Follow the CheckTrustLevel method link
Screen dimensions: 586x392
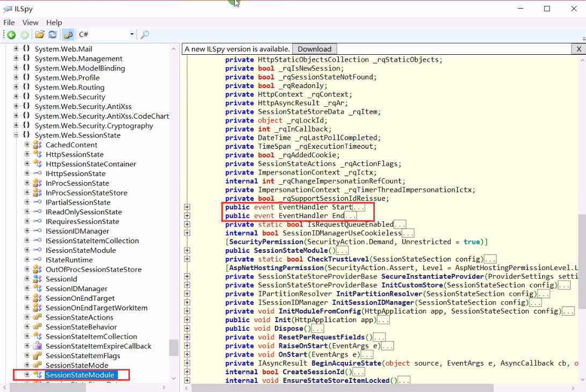338,259
